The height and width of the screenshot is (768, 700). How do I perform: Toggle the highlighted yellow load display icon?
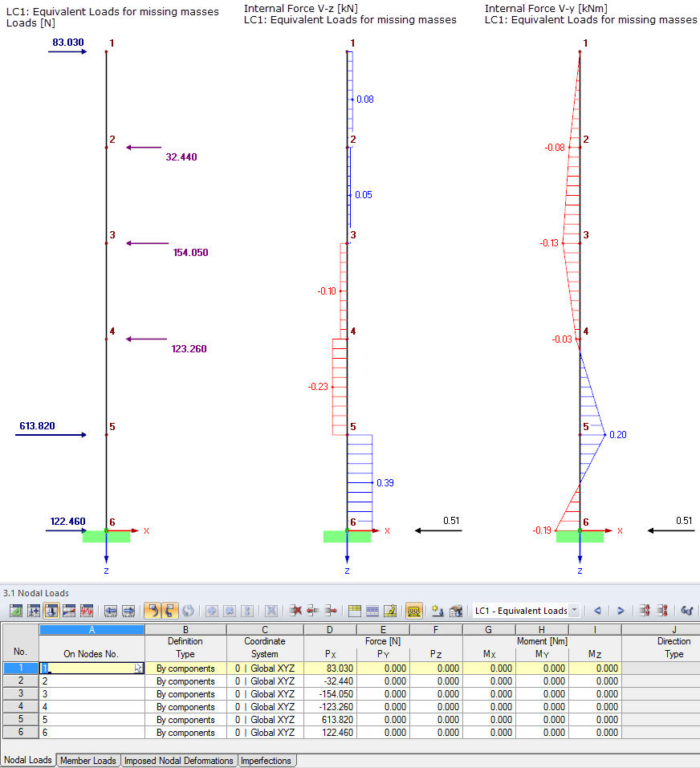[x=414, y=611]
